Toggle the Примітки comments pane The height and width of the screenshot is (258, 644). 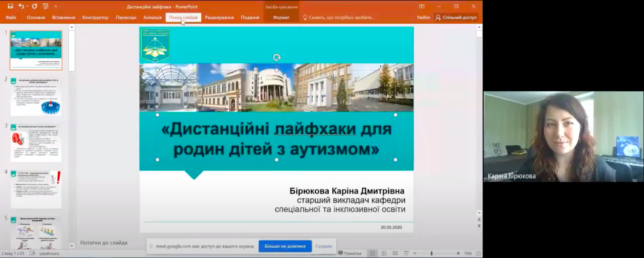[349, 254]
